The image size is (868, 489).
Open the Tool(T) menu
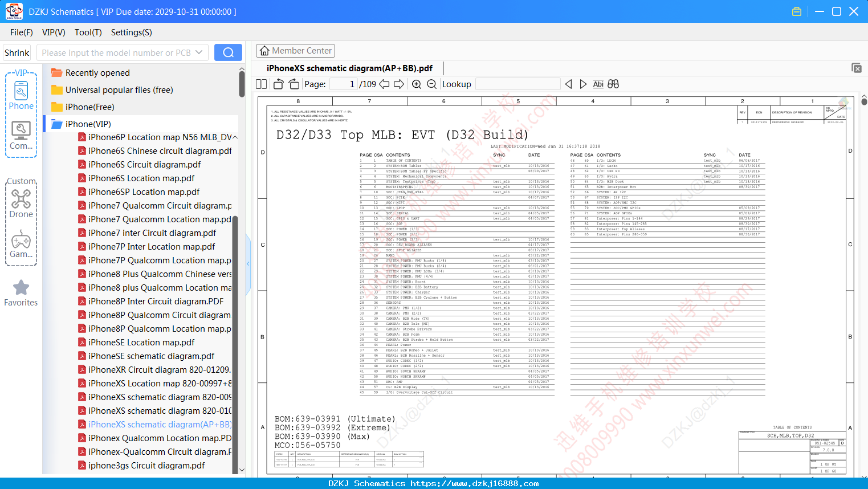(x=88, y=32)
